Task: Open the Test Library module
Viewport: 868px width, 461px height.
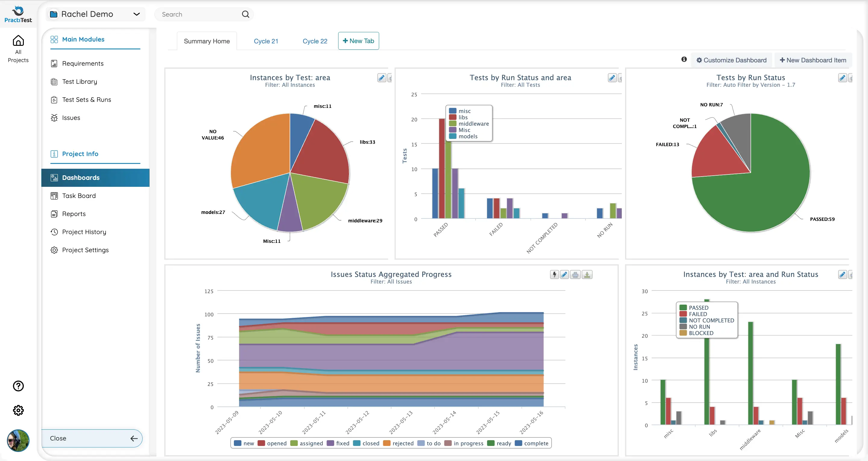Action: pos(80,82)
